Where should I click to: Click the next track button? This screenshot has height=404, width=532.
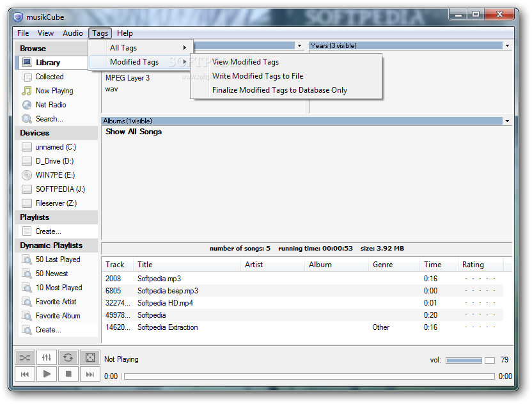pyautogui.click(x=90, y=374)
